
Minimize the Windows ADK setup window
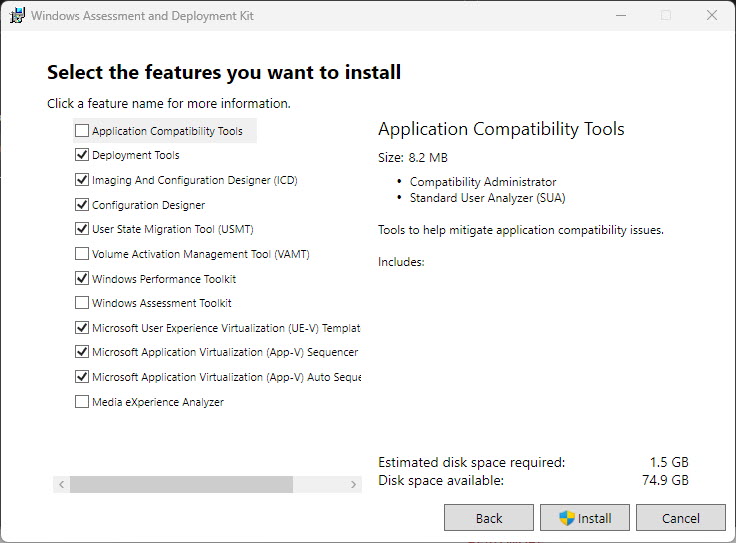point(621,15)
